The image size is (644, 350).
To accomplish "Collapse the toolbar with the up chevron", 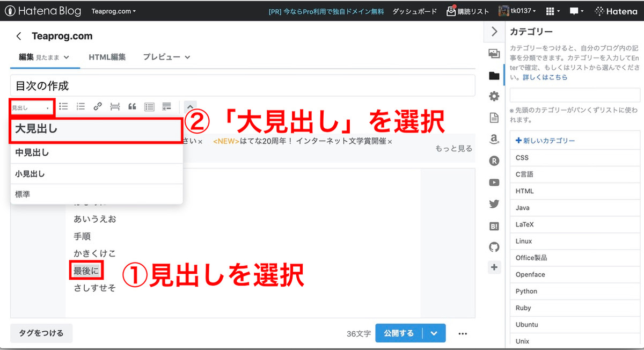I will pos(190,106).
